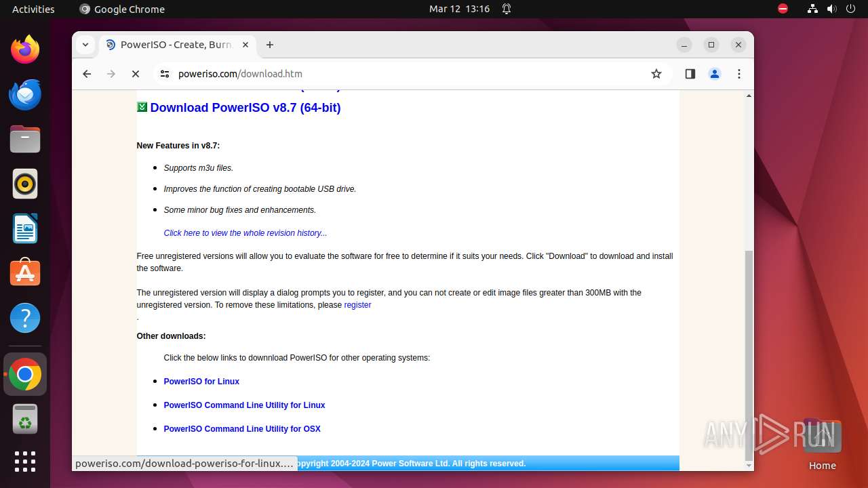Open volume indicator in top bar
Screen dimensions: 868x488
pos(831,9)
